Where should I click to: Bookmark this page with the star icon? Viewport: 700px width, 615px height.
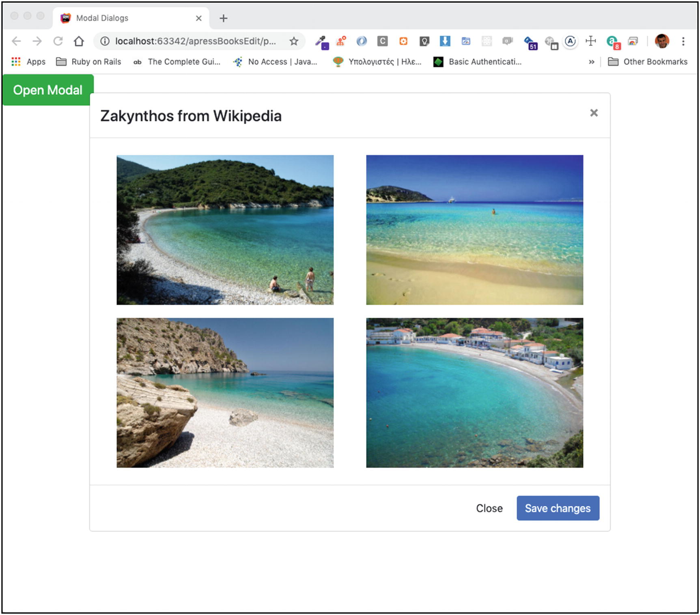point(294,41)
